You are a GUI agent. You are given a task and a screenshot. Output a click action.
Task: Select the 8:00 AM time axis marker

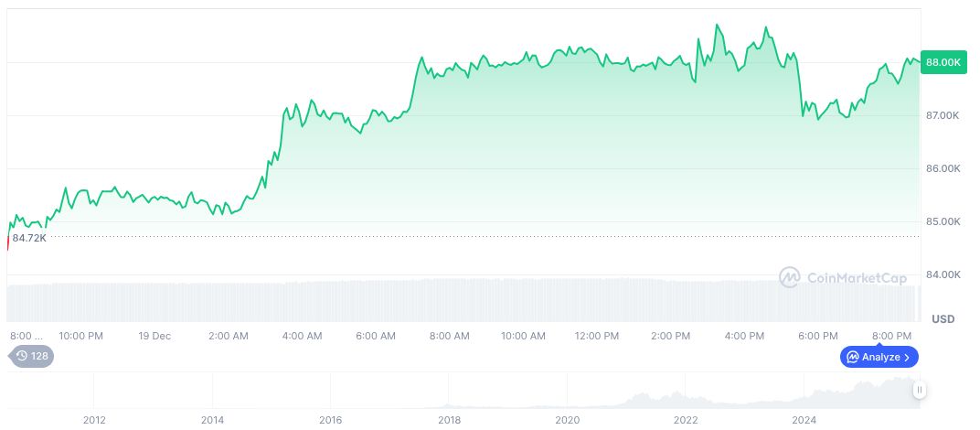tap(450, 336)
